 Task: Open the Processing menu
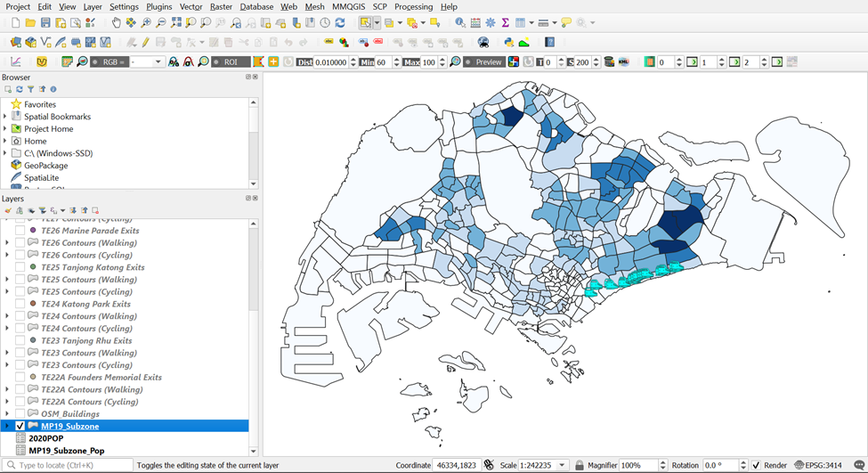(413, 6)
